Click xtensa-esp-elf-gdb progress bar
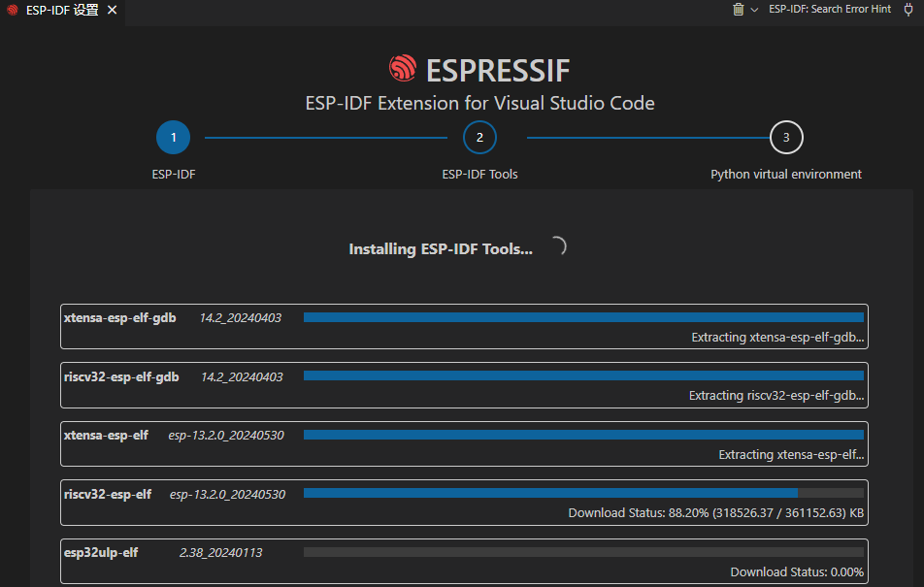The width and height of the screenshot is (924, 587). click(583, 317)
